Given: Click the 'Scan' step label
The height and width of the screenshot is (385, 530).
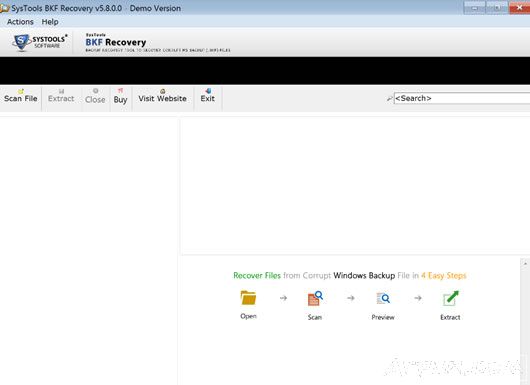Looking at the screenshot, I should [315, 317].
